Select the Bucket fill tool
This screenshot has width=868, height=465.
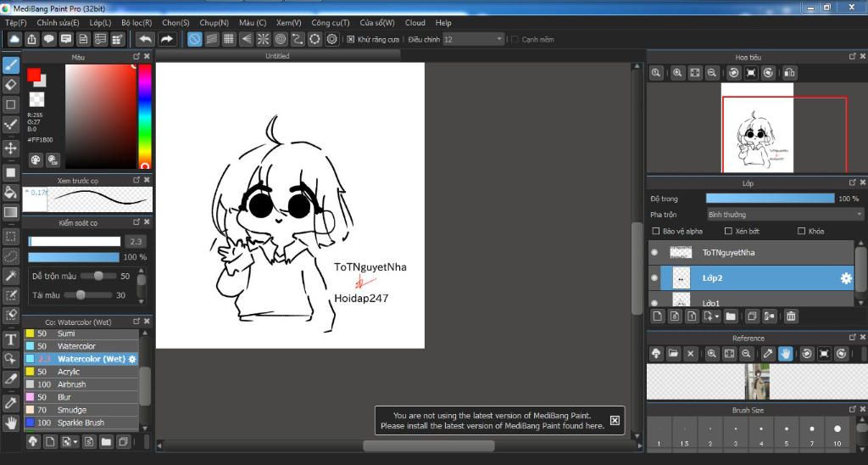(10, 192)
